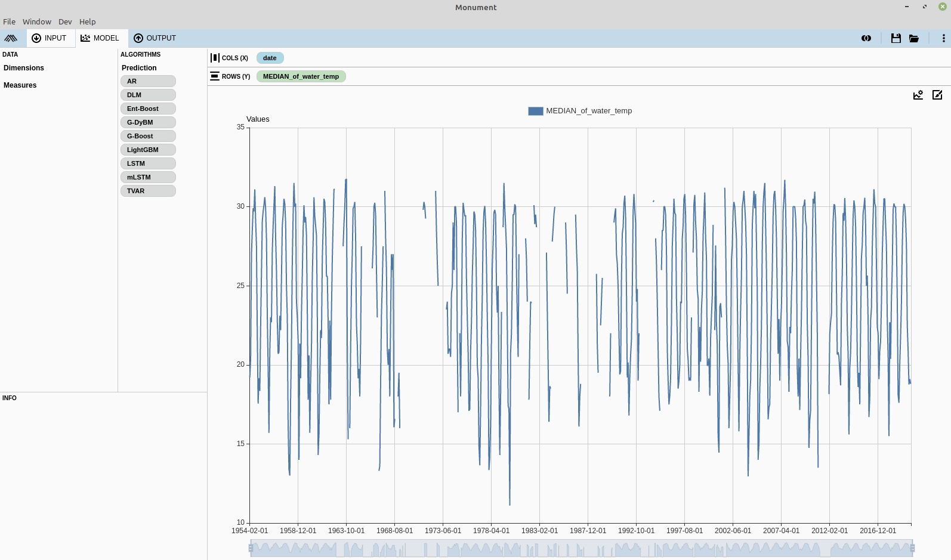Toggle MEDIAN_of_water_temp legend series visibility

[x=580, y=111]
